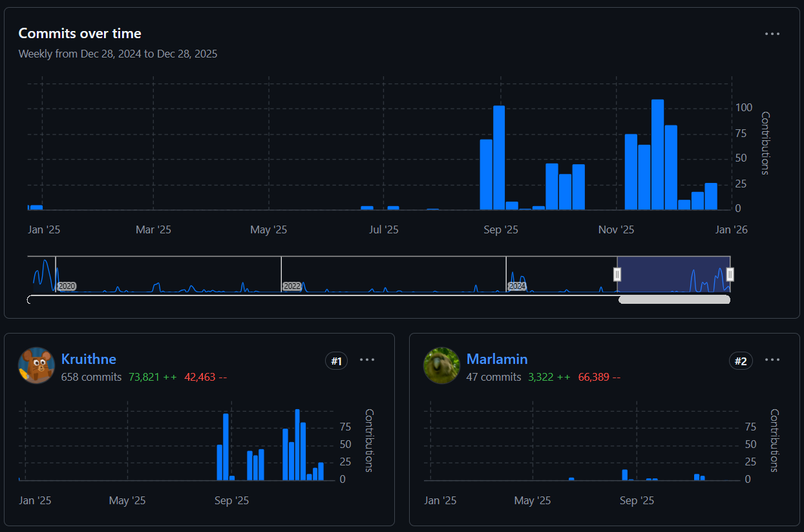Screen dimensions: 804x532
Task: Click the tallest bar in Kruithne's chart
Action: [297, 445]
